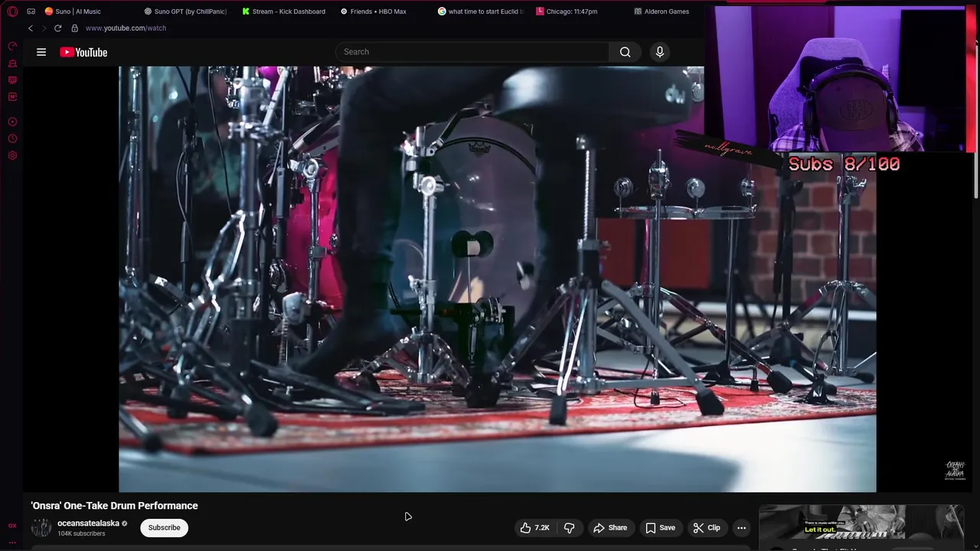This screenshot has width=980, height=551.
Task: Go forward with the browser forward arrow
Action: (x=44, y=28)
